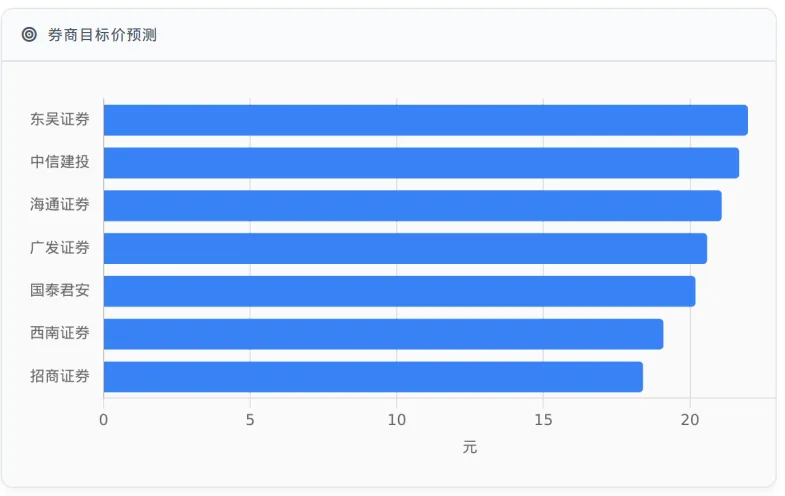Click the 国泰君安 blue bar
785x496 pixels.
click(x=399, y=291)
